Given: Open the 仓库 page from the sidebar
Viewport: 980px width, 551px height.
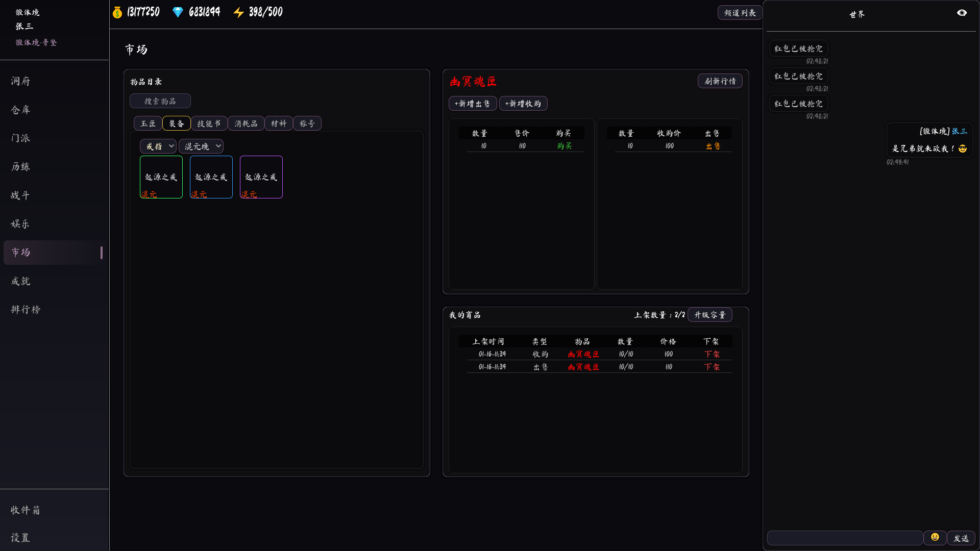Looking at the screenshot, I should coord(20,110).
